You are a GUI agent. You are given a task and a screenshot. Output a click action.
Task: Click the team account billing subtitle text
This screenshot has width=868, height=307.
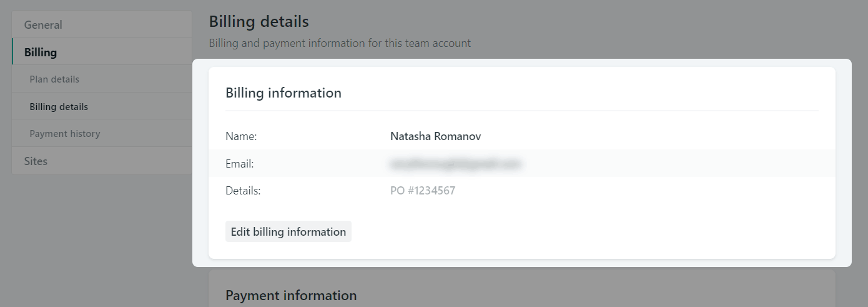point(340,43)
